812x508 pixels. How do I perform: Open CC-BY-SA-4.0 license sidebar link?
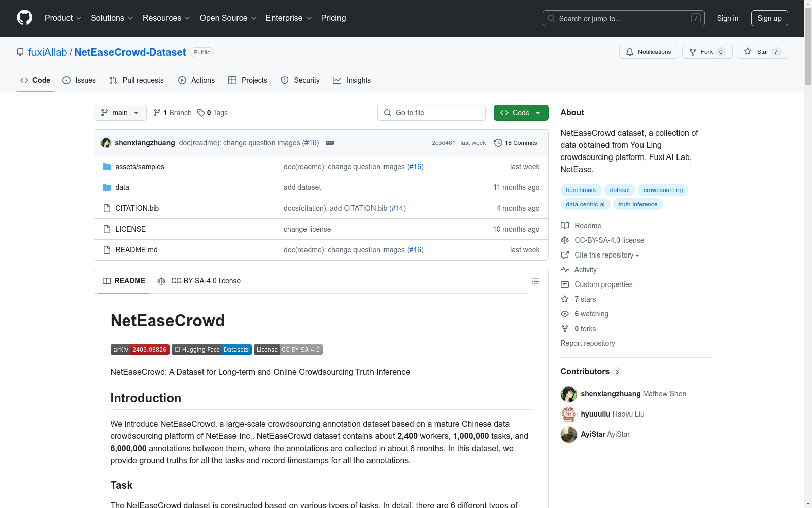[x=602, y=240]
